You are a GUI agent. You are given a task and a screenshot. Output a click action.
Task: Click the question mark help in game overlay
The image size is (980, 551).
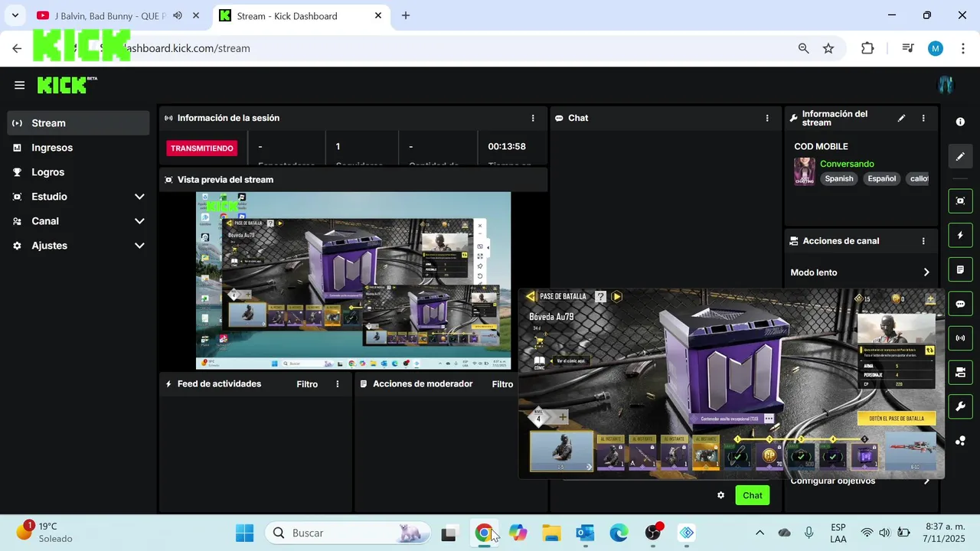(x=601, y=296)
